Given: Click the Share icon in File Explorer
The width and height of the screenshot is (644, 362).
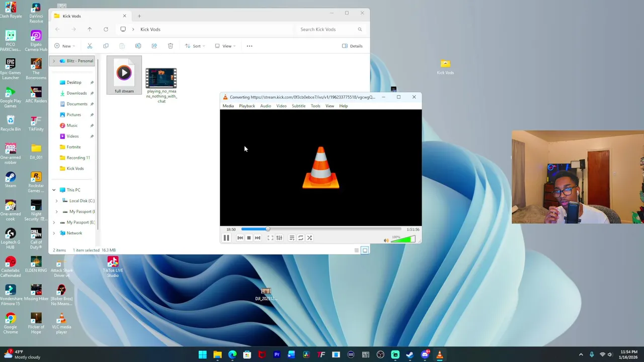Looking at the screenshot, I should coord(154,46).
